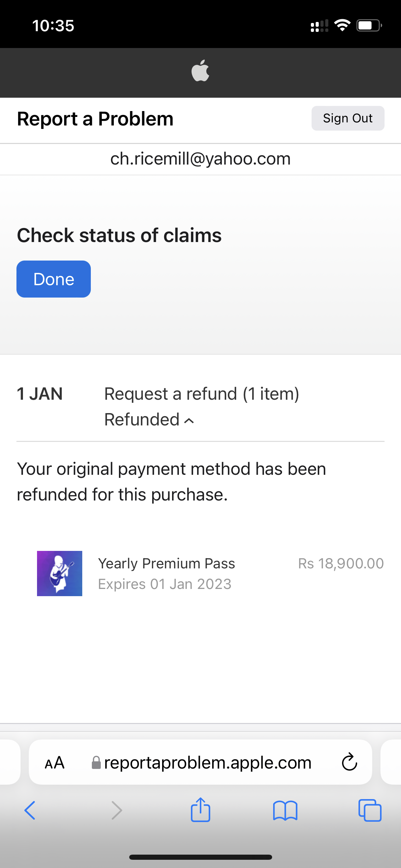This screenshot has height=868, width=401.
Task: Tap the Safari forward arrow
Action: [117, 810]
